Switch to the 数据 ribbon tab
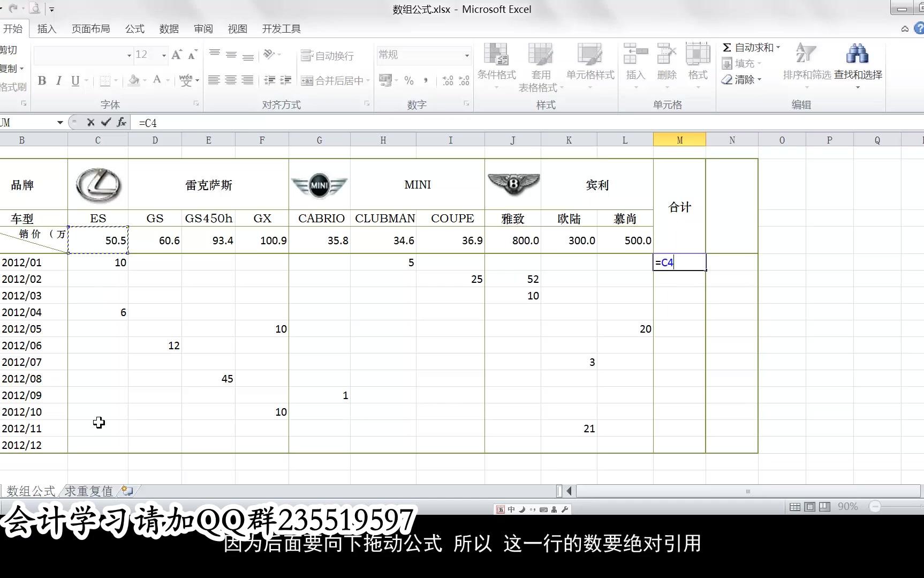924x578 pixels. pyautogui.click(x=169, y=29)
